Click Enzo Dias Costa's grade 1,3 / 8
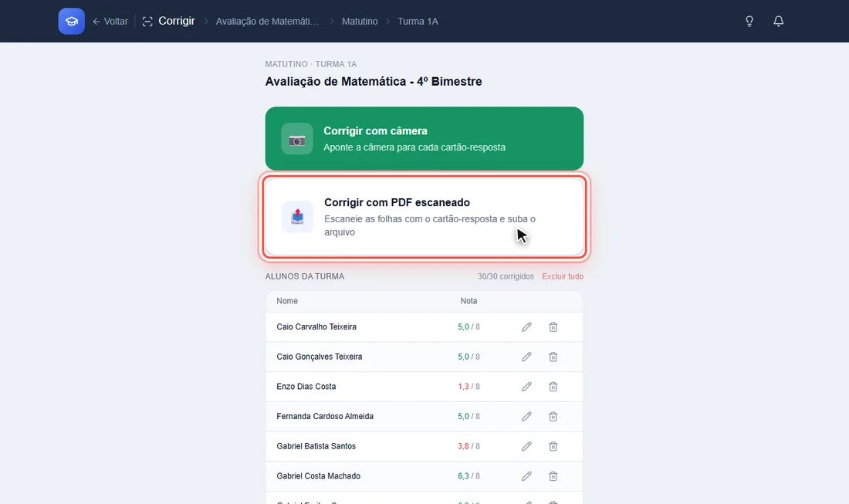 pos(469,387)
